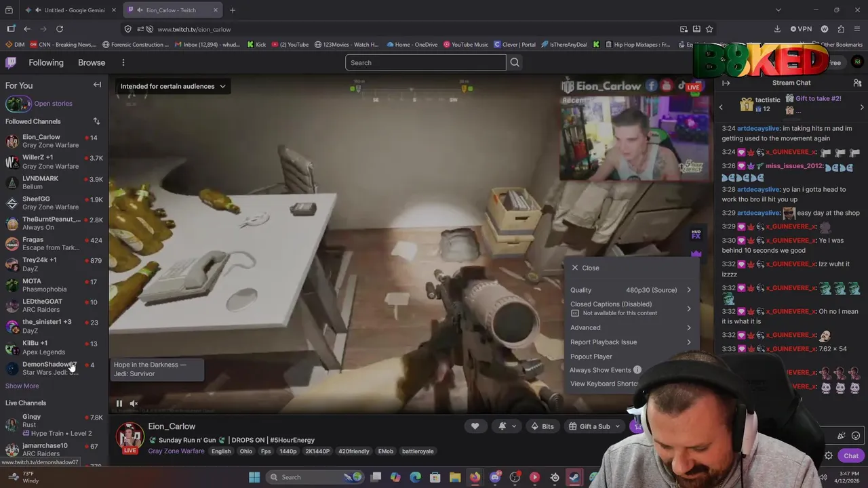Open Discord from the taskbar
868x488 pixels.
click(495, 477)
